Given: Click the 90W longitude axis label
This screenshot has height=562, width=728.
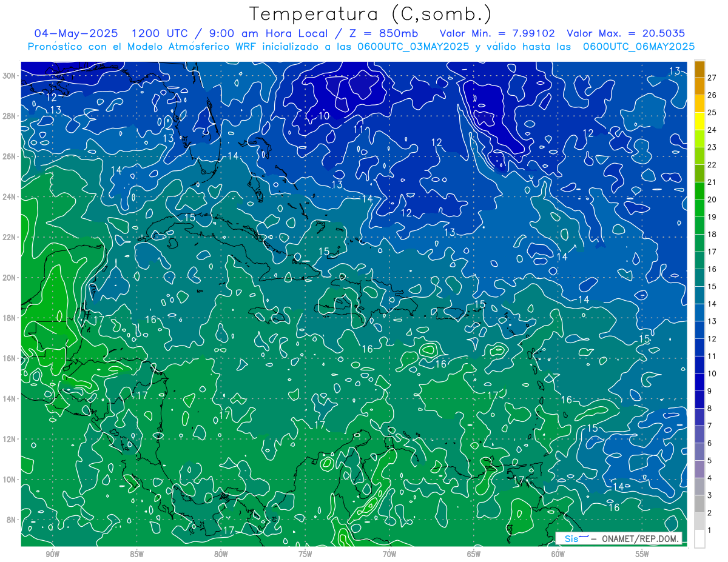Looking at the screenshot, I should click(53, 554).
